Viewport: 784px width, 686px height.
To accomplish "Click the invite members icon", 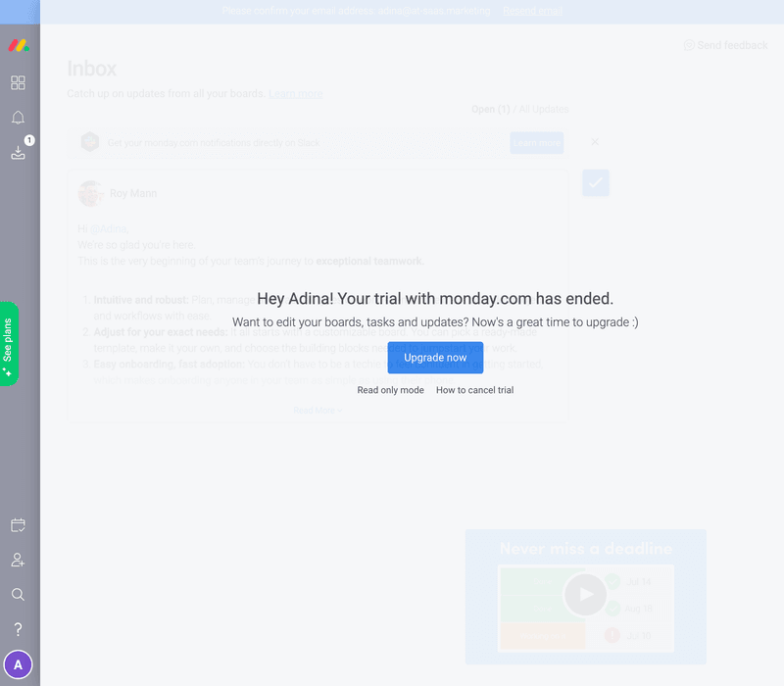I will pyautogui.click(x=18, y=561).
